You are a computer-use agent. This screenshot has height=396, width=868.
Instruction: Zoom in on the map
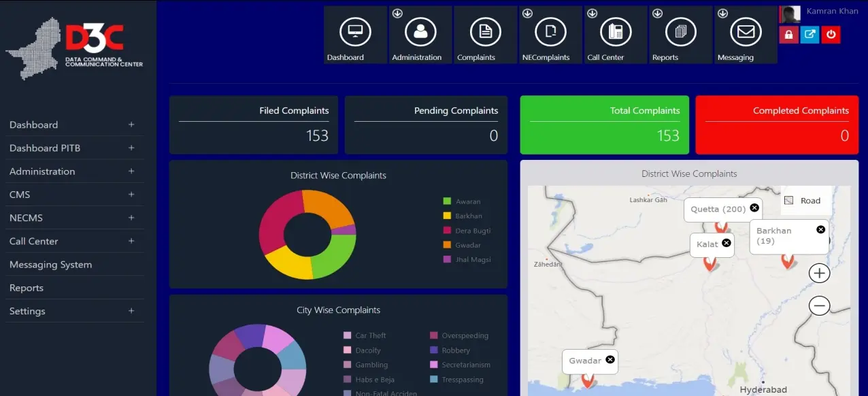(x=819, y=274)
